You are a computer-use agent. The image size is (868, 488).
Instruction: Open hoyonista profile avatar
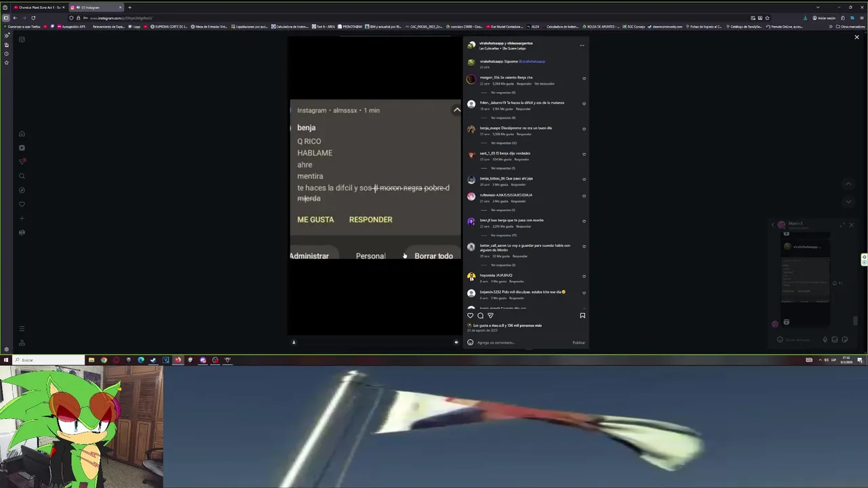tap(471, 277)
